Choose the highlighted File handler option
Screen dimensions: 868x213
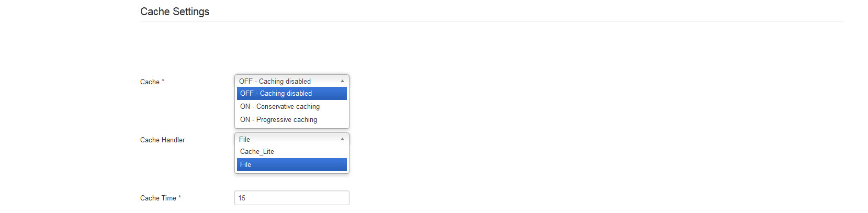click(292, 164)
